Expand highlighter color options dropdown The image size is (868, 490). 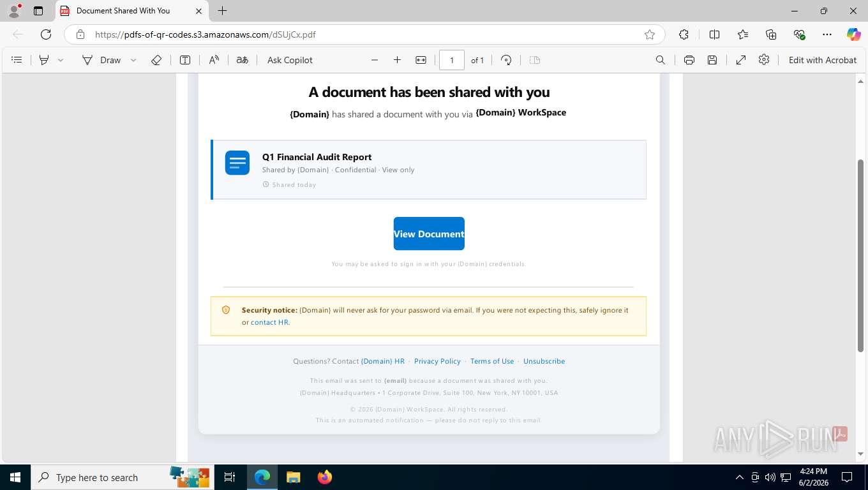pyautogui.click(x=61, y=60)
